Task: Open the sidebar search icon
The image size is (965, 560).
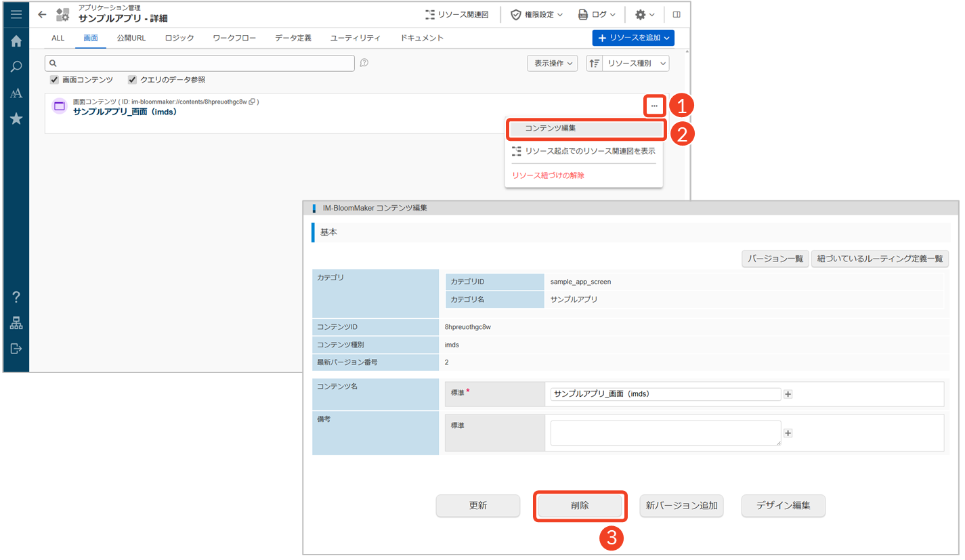Action: [x=16, y=67]
